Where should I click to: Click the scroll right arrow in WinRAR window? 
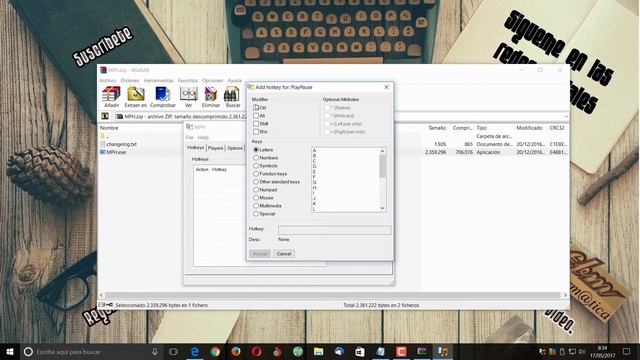pyautogui.click(x=565, y=295)
